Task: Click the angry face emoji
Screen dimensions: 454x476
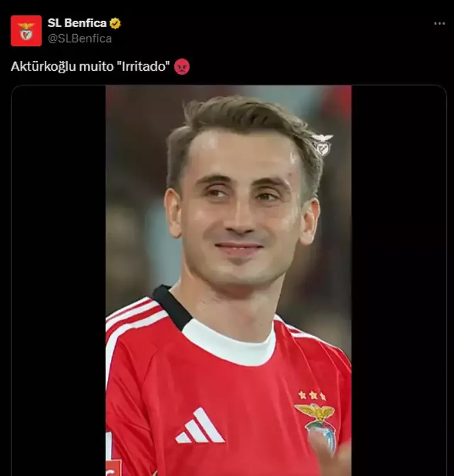Action: [182, 67]
